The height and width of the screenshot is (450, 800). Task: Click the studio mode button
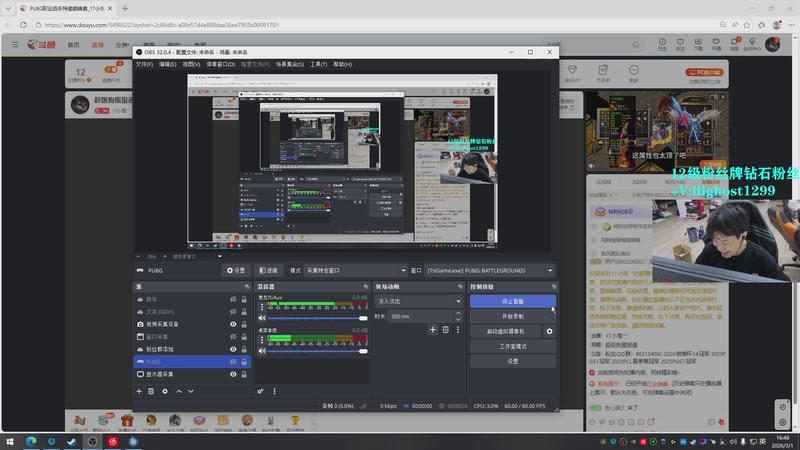point(512,346)
